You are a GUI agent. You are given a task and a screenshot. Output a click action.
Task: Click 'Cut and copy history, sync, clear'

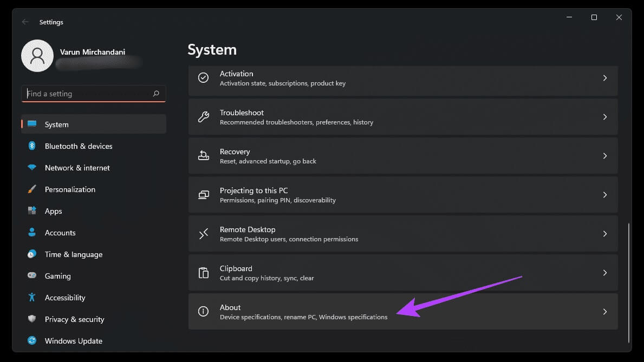click(266, 278)
